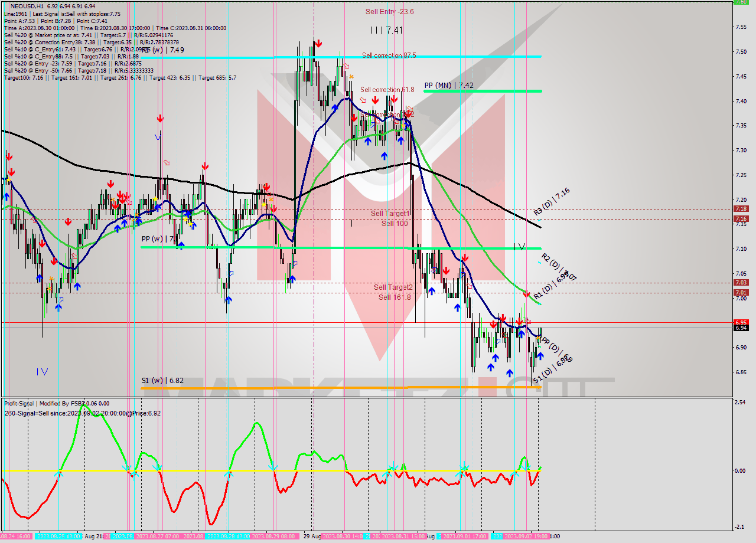
Task: Click the 'S1 (w) | 6.82' support label
Action: point(162,381)
